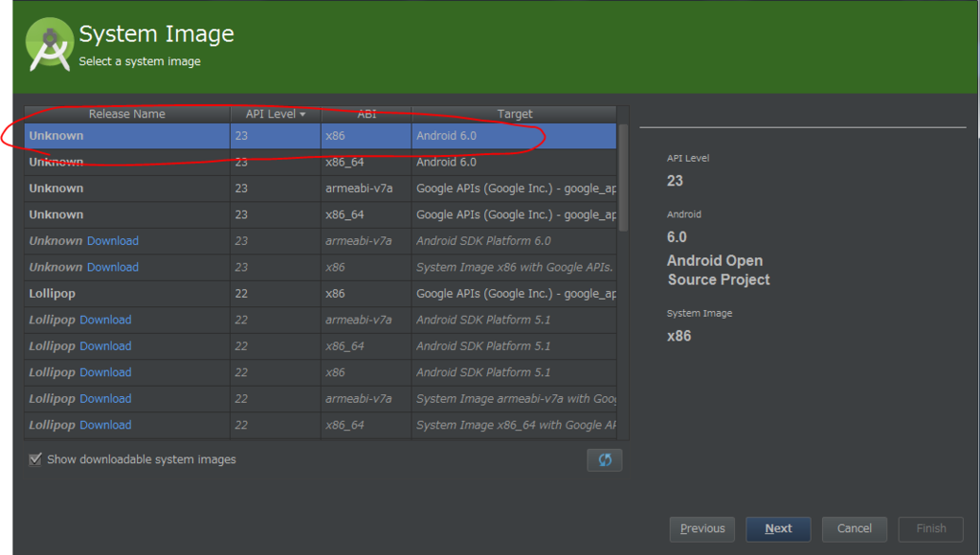Image resolution: width=980 pixels, height=555 pixels.
Task: Click the 'Select a system image' subtitle
Action: click(140, 61)
